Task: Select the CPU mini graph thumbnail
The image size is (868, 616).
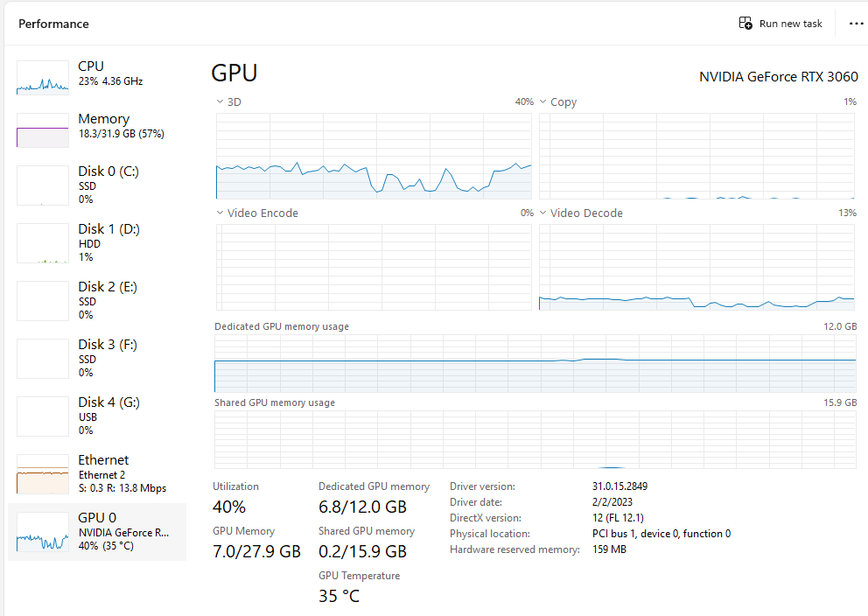Action: [42, 78]
